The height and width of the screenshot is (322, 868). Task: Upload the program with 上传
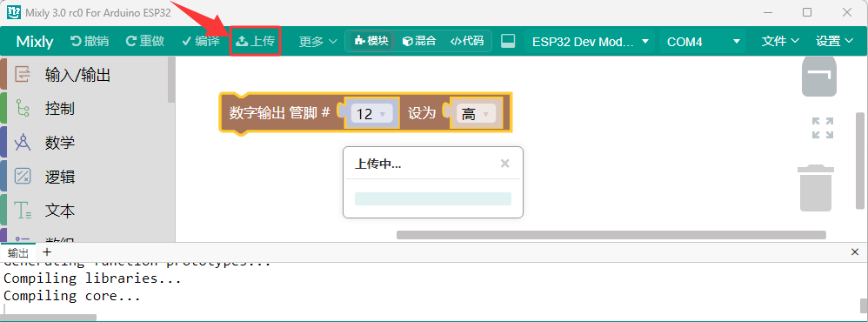(x=255, y=41)
